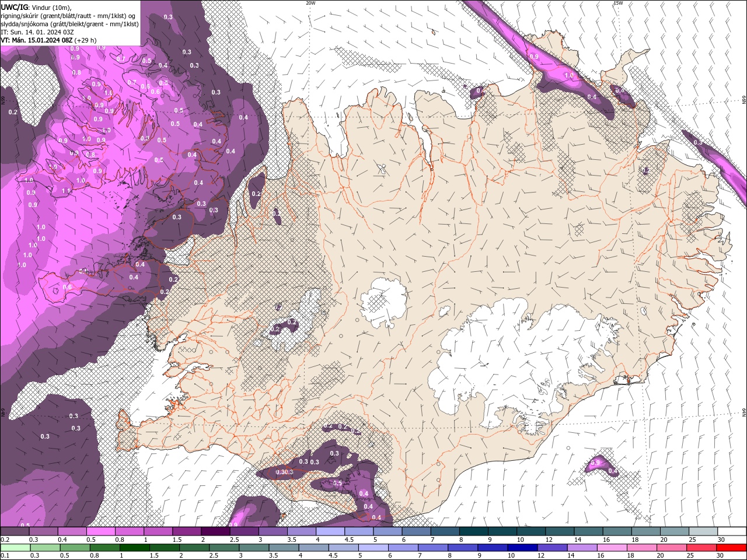
Task: Click the '3.5' label in upper legend row
Action: pyautogui.click(x=292, y=540)
